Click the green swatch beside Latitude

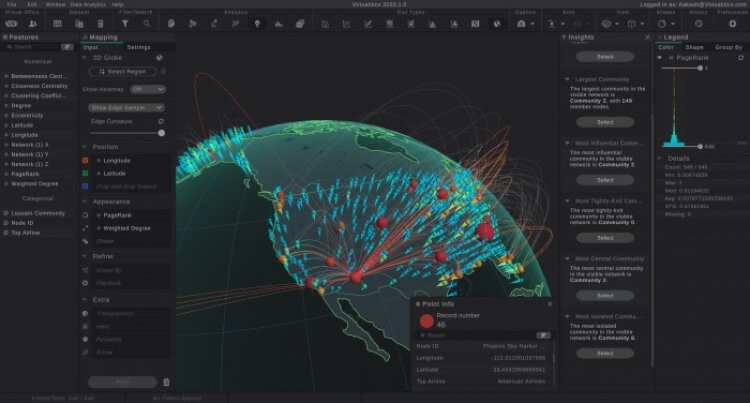pos(85,174)
